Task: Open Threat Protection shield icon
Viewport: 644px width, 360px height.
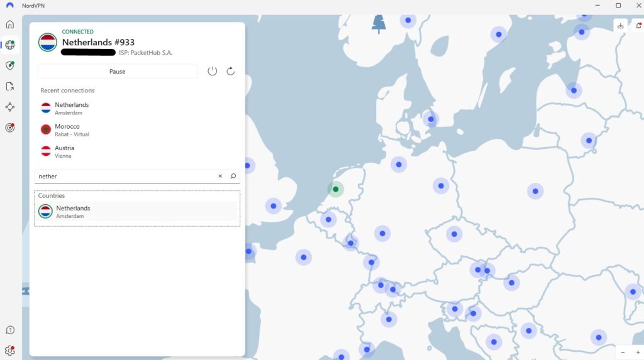Action: click(10, 65)
